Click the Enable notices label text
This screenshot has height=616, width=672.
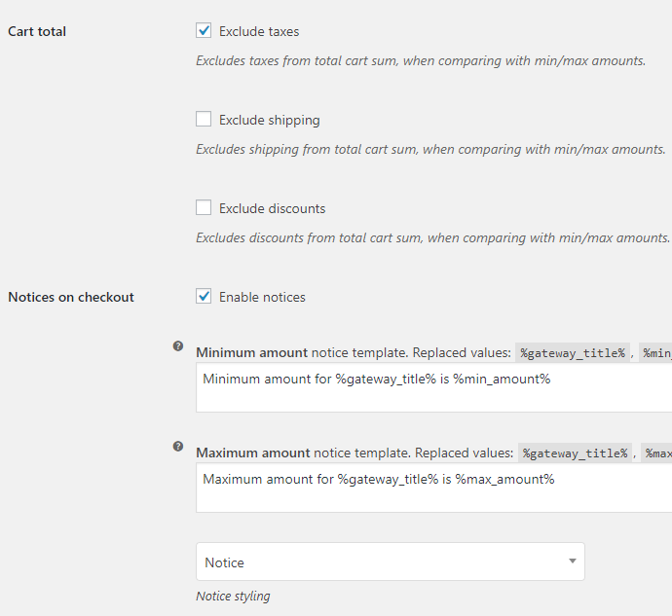coord(262,297)
